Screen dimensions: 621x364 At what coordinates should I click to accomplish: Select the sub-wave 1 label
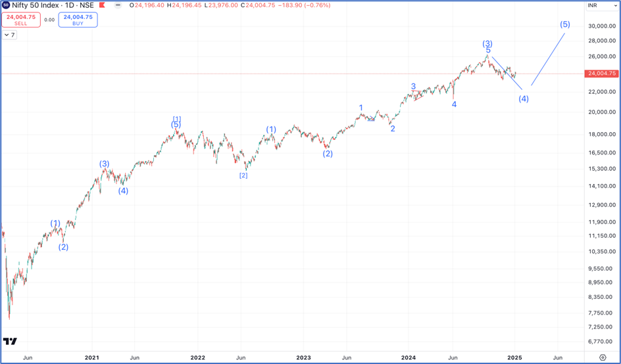pyautogui.click(x=360, y=108)
